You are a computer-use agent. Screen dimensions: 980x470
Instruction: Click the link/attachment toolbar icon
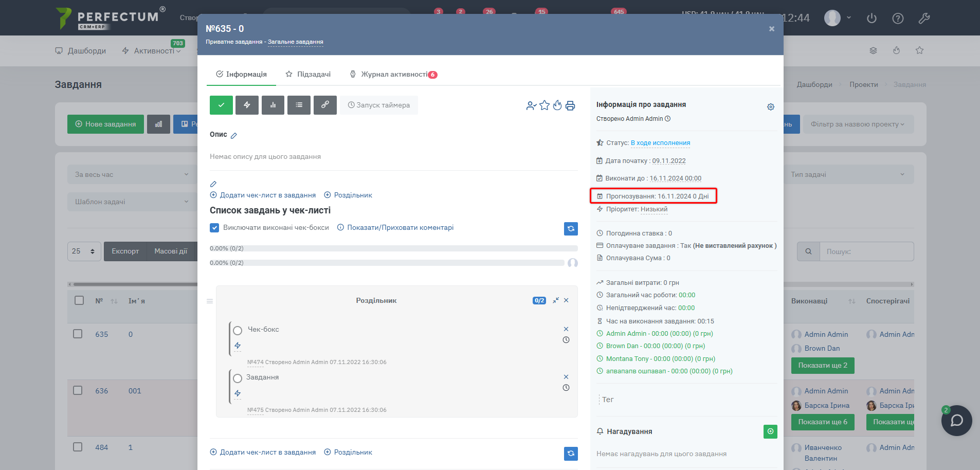click(x=325, y=105)
